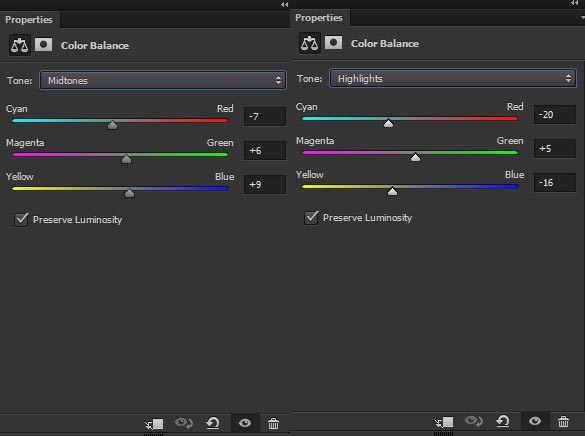Image resolution: width=585 pixels, height=436 pixels.
Task: Toggle Preserve Luminosity checkbox under Midtones
Action: coord(21,219)
